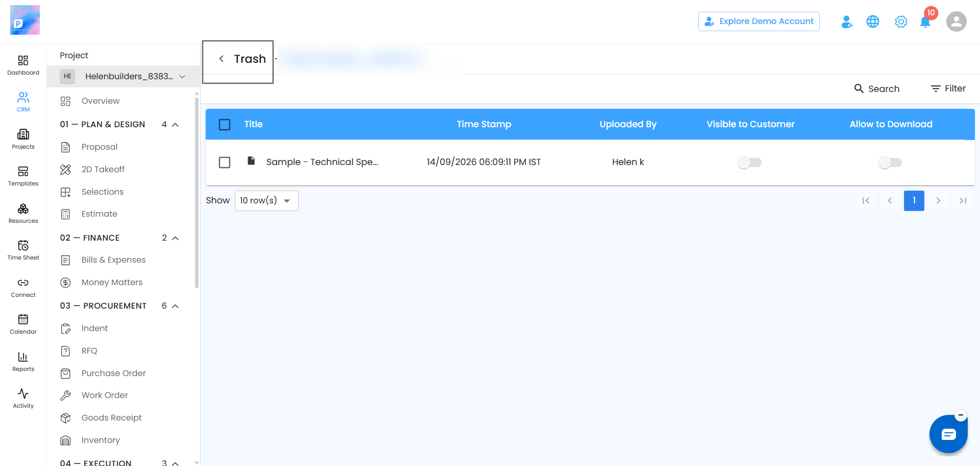Check the select-all checkbox in Title header
The height and width of the screenshot is (466, 980).
(225, 125)
